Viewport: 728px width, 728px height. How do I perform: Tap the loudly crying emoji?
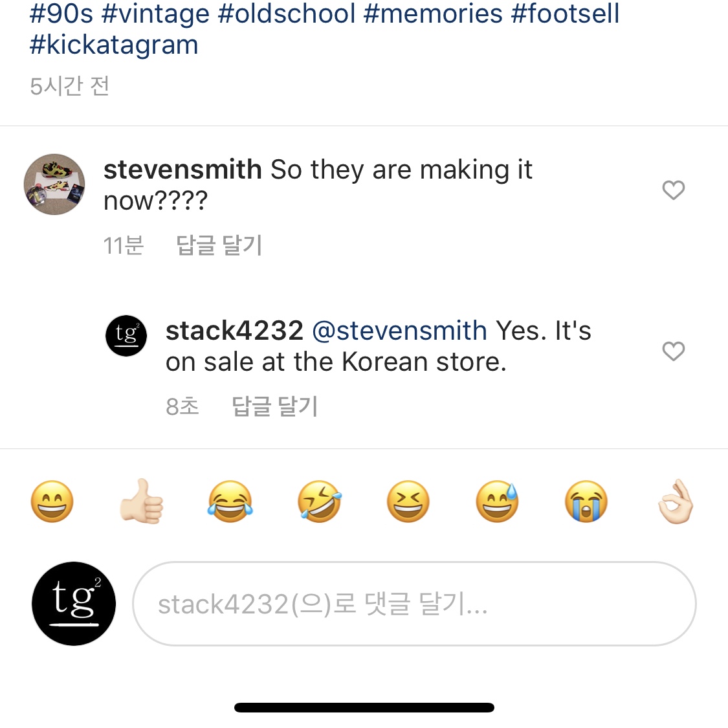pyautogui.click(x=586, y=502)
